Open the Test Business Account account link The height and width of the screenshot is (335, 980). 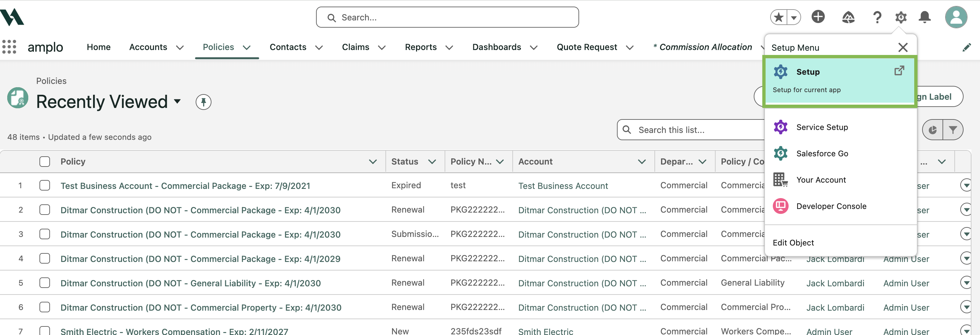(563, 186)
